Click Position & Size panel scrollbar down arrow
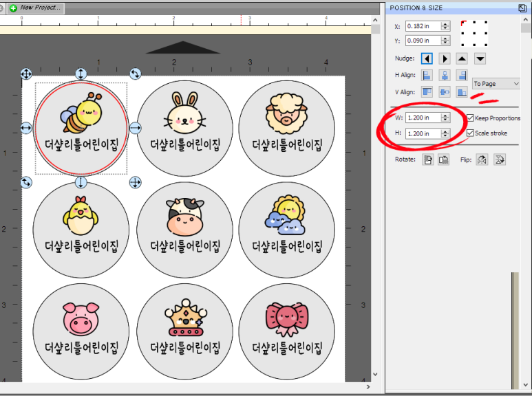The image size is (532, 396). (526, 385)
